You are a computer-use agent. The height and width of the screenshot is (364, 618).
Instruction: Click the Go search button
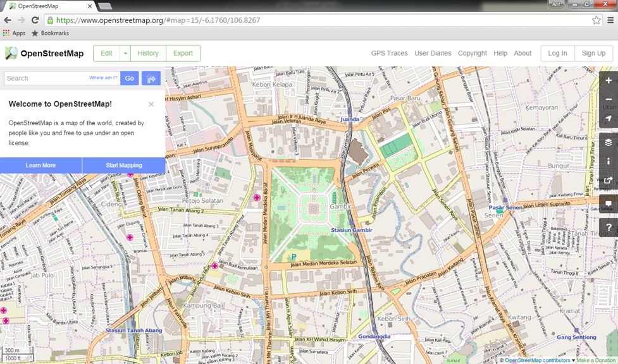[x=129, y=78]
